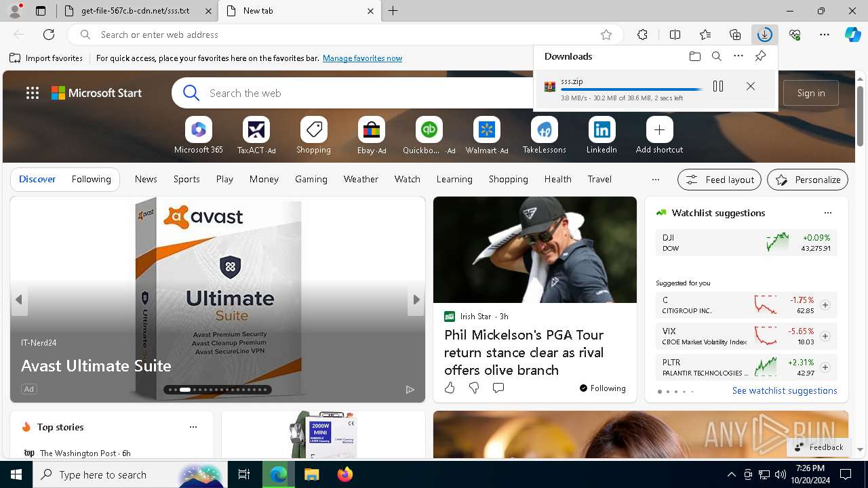This screenshot has width=868, height=488.
Task: Open the Copilot sidebar
Action: [x=852, y=35]
